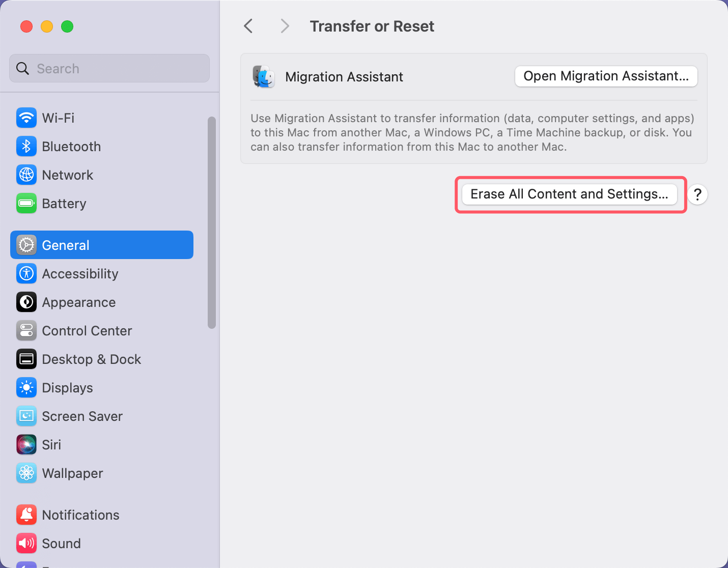Select General in the sidebar
The width and height of the screenshot is (728, 568).
pos(65,245)
